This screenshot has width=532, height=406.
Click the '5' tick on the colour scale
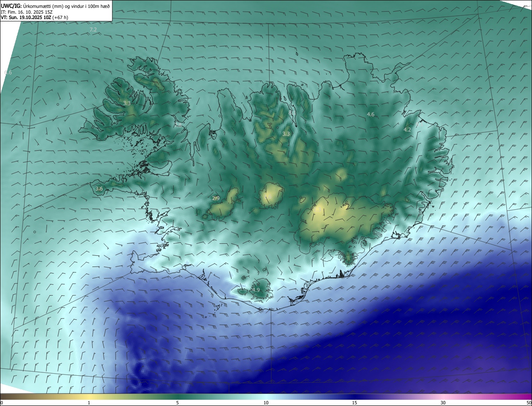click(x=177, y=403)
